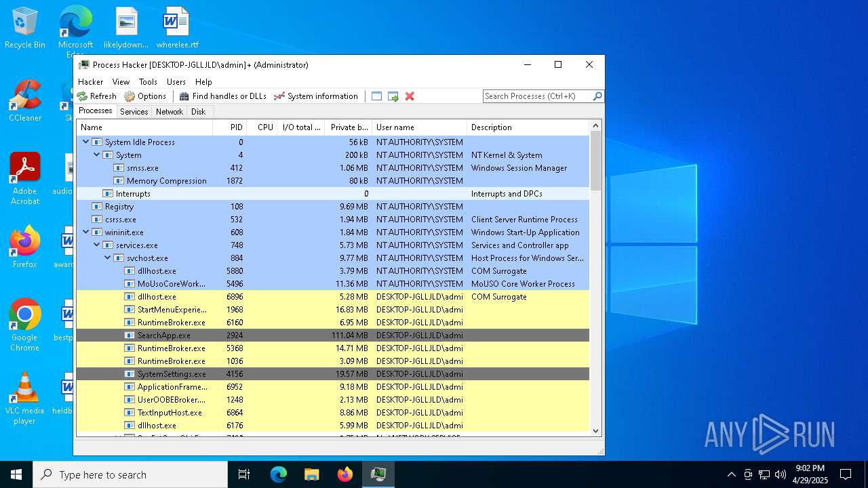The width and height of the screenshot is (868, 488).
Task: Collapse the System process node
Action: (97, 155)
